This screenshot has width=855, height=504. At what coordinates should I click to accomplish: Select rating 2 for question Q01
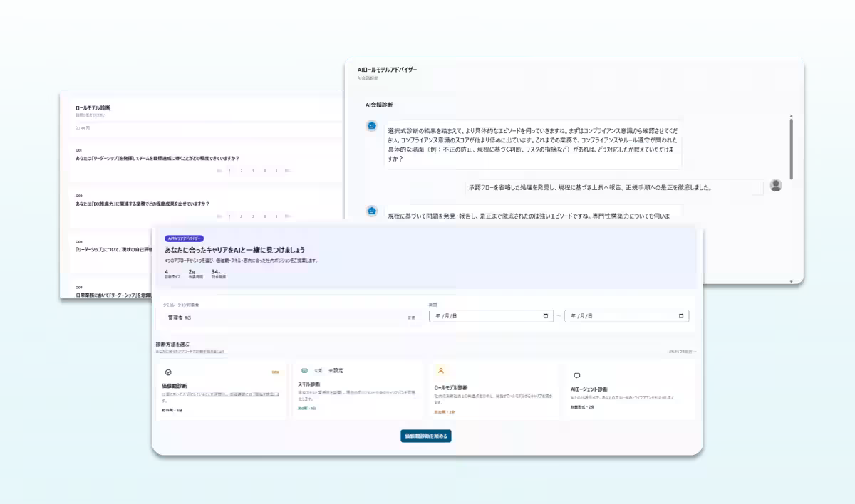(x=242, y=171)
